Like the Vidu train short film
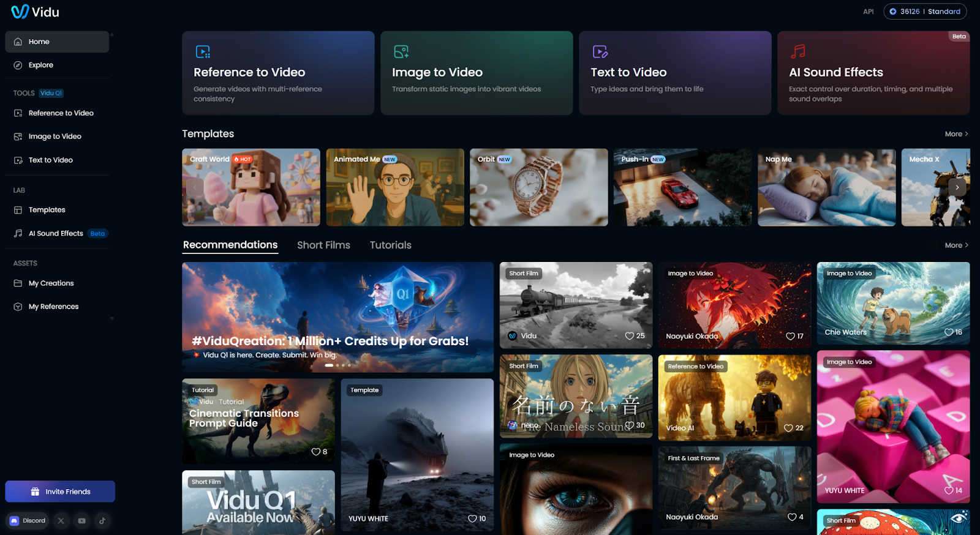 pos(629,336)
